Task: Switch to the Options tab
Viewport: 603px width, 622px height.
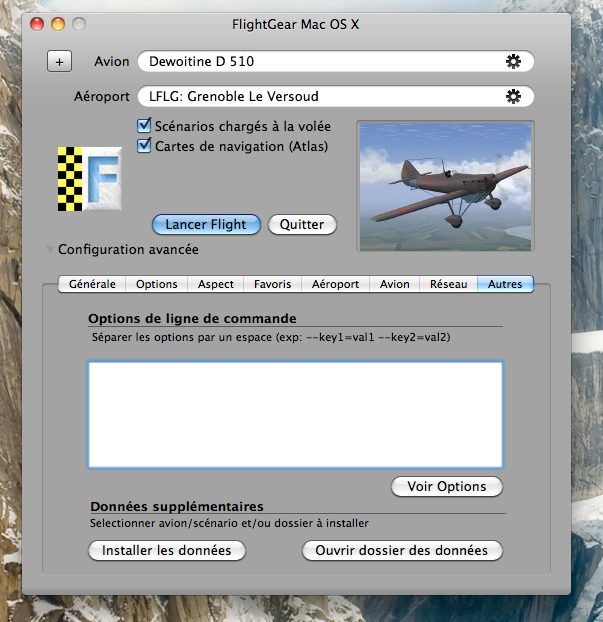Action: click(156, 284)
